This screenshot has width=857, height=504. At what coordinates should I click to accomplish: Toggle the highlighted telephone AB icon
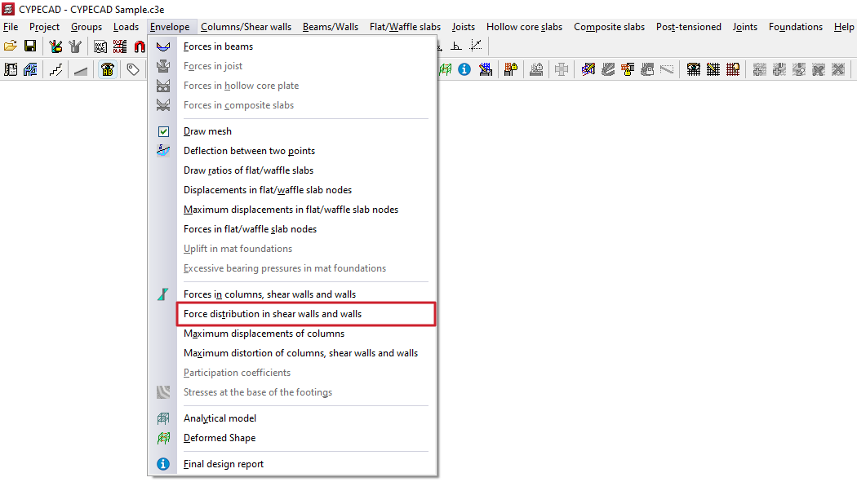(107, 69)
